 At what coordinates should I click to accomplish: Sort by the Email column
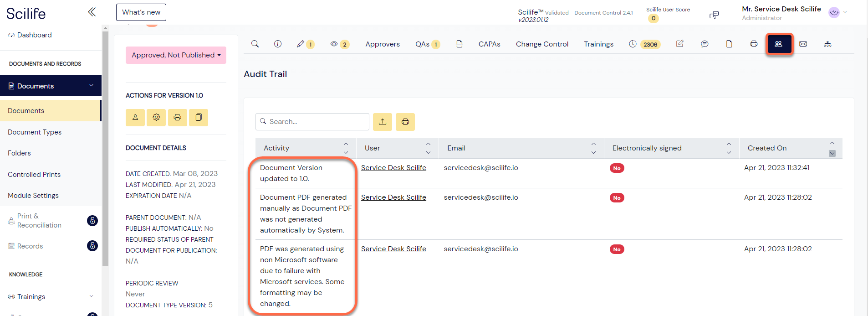(521, 148)
